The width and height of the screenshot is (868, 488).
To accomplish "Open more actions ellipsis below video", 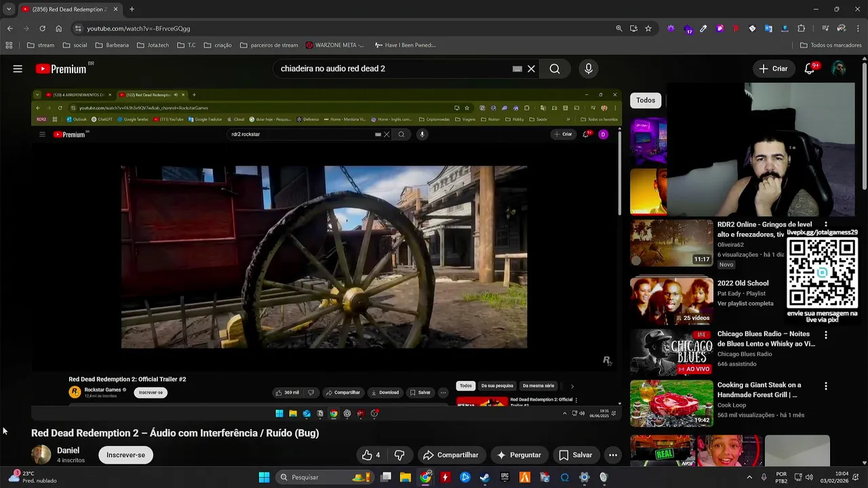I will [612, 455].
